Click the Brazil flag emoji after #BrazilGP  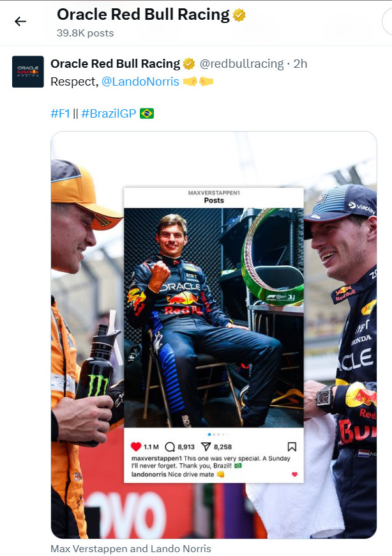(x=147, y=114)
